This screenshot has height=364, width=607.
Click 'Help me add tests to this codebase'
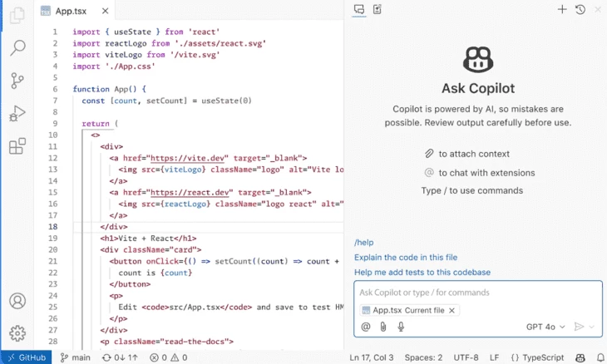tap(422, 273)
